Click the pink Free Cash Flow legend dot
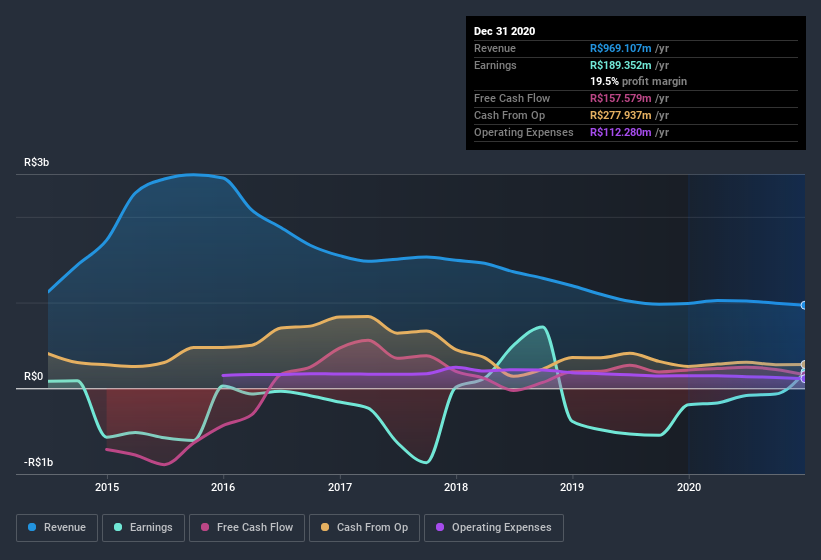The height and width of the screenshot is (560, 821). (205, 527)
